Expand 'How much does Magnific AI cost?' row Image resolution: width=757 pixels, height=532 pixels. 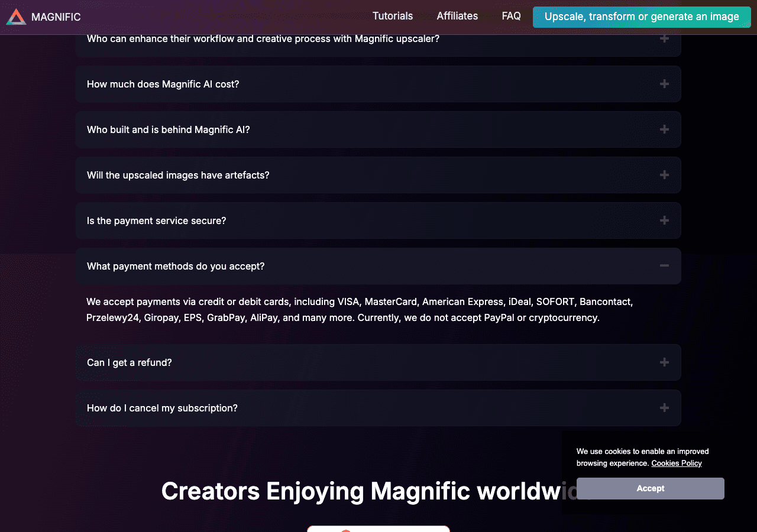tap(378, 84)
